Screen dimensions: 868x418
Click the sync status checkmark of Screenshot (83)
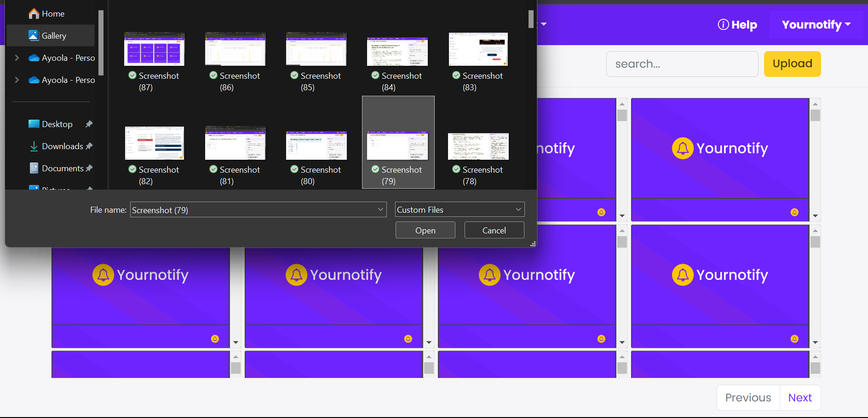(456, 75)
